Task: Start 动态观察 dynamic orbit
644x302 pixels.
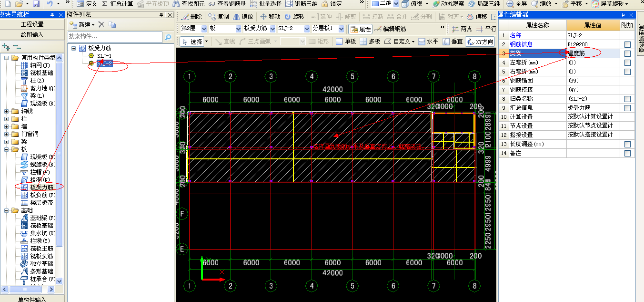Action: [448, 4]
